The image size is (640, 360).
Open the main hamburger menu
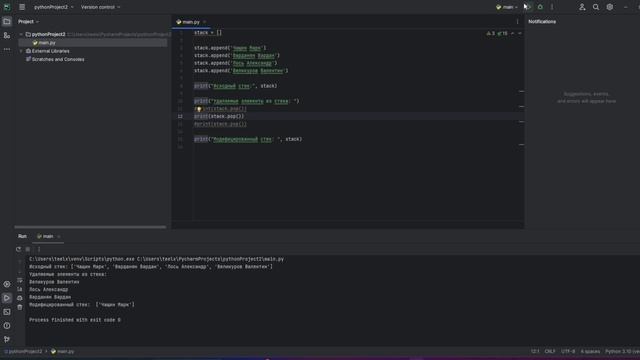click(22, 7)
